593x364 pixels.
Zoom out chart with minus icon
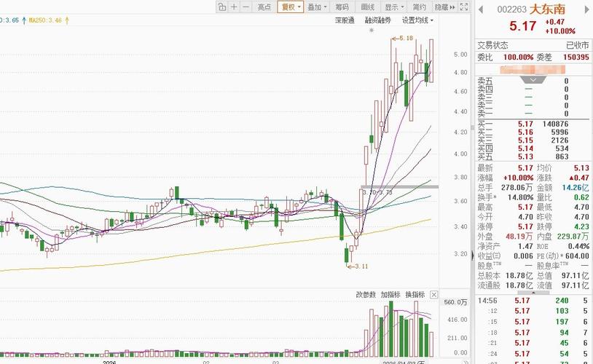coord(246,7)
